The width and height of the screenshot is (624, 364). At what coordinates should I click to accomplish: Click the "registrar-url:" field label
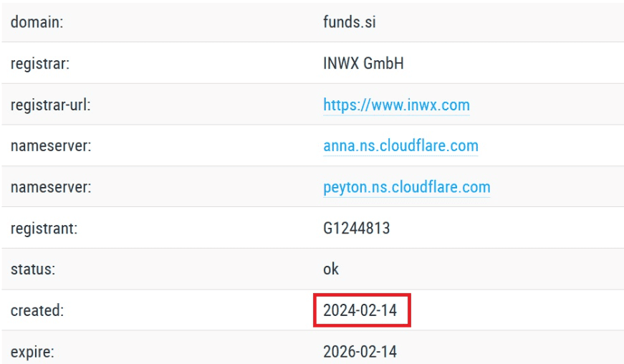pyautogui.click(x=51, y=105)
